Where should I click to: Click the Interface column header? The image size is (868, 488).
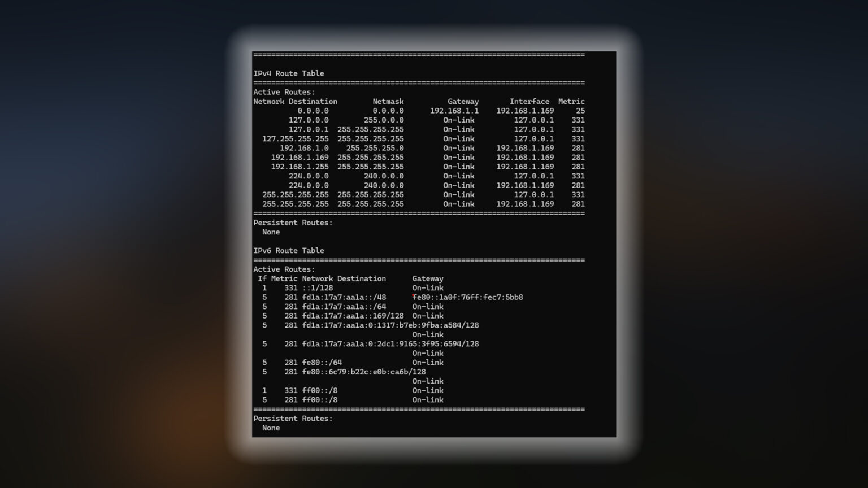[x=530, y=101]
